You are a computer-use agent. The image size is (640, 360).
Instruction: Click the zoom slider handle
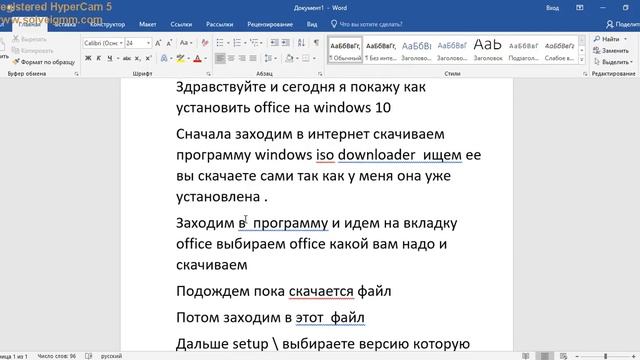(606, 356)
